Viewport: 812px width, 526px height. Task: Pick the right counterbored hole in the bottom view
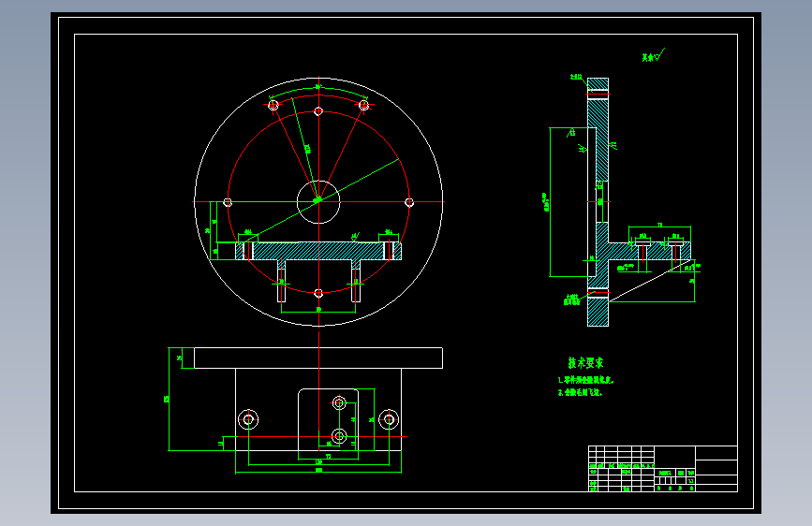(x=389, y=419)
